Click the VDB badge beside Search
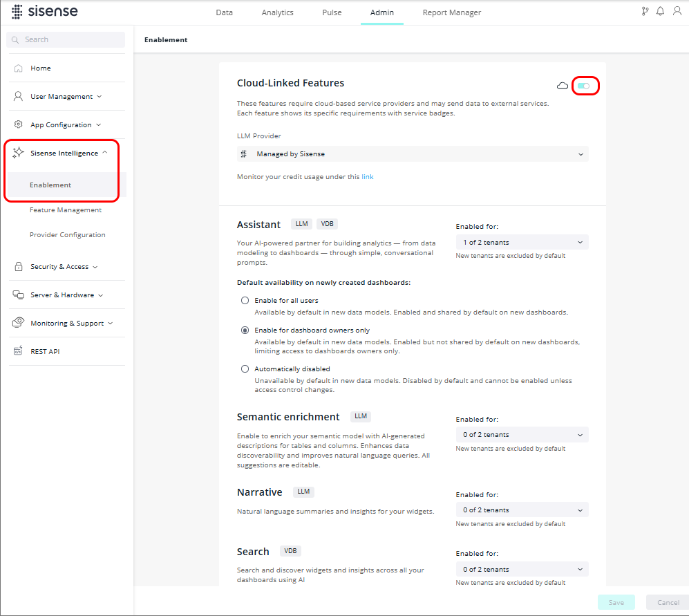The image size is (689, 616). 290,551
